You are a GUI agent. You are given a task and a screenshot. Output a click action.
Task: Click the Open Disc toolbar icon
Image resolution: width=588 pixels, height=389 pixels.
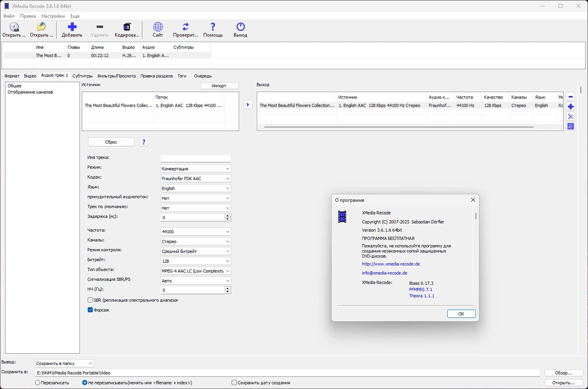pos(14,27)
